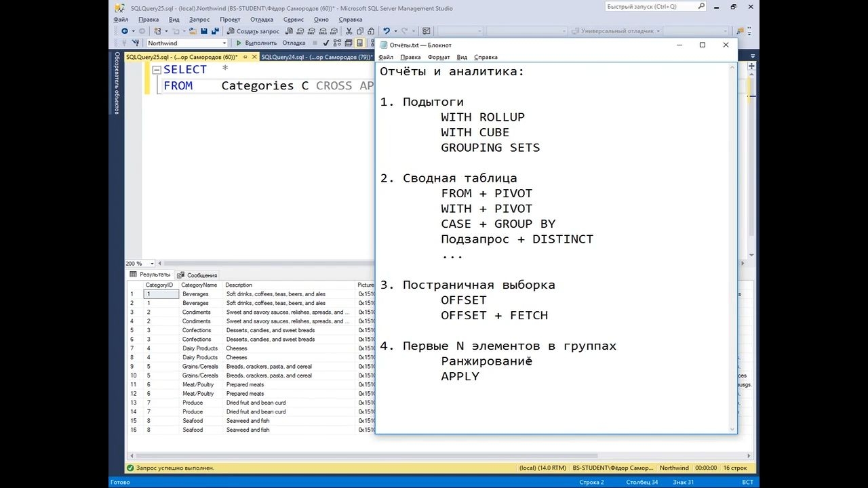Open the Универсальный отладчик dropdown
This screenshot has width=868, height=488.
(658, 31)
